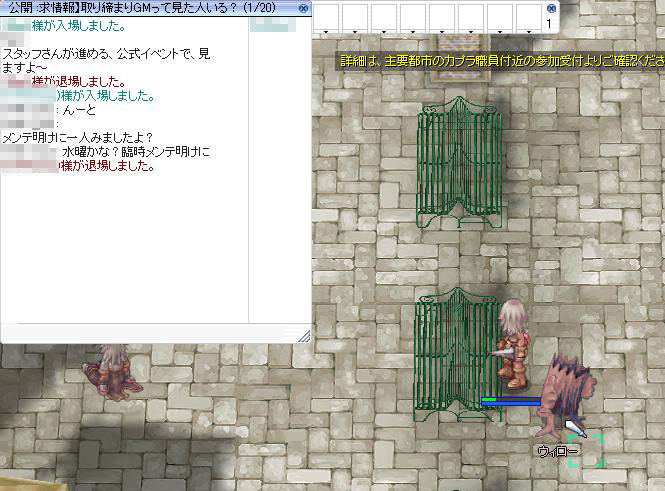Click the message メンテ明けに一人みましたよ？

(x=78, y=138)
